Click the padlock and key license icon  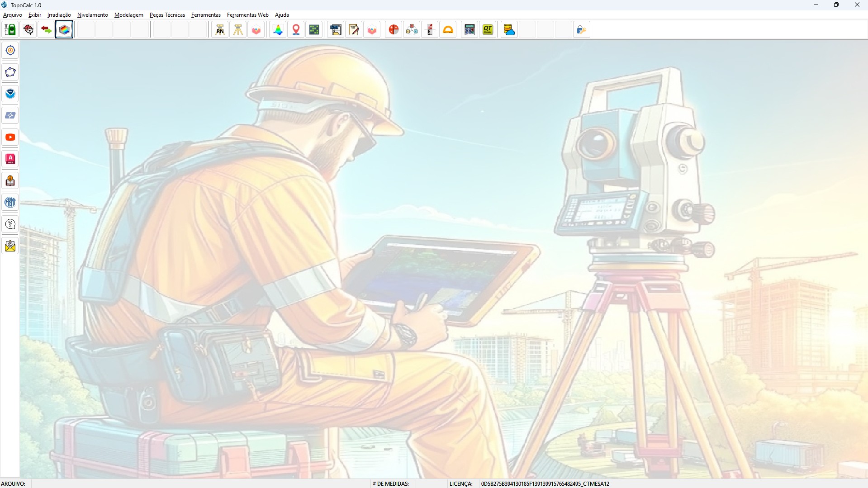582,30
